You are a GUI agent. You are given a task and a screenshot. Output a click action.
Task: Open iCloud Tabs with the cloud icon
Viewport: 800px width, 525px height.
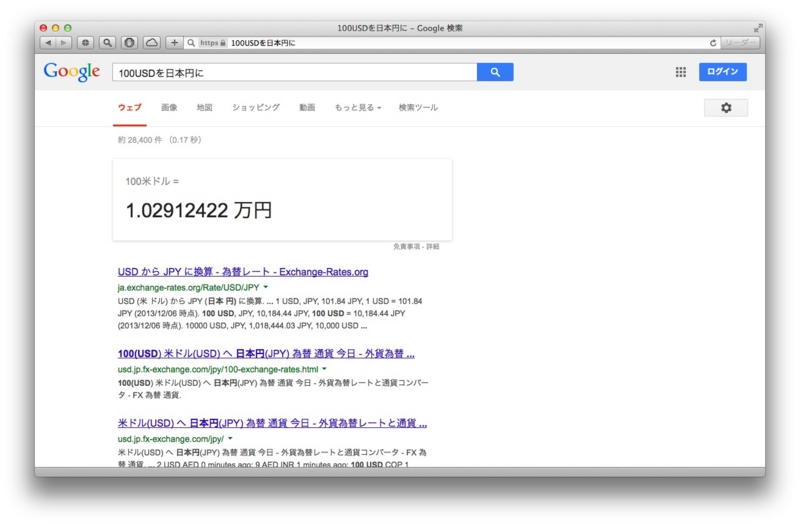(x=152, y=43)
